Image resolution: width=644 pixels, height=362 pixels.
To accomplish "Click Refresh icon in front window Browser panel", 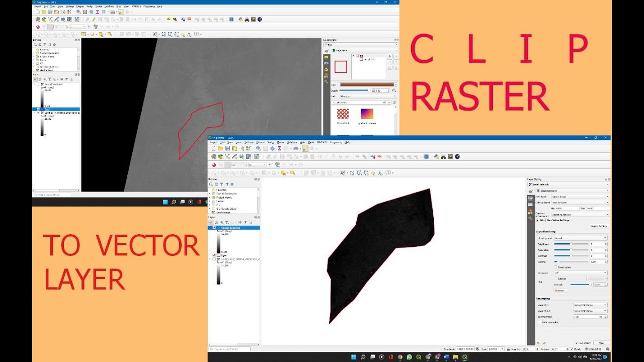I will pos(216,184).
